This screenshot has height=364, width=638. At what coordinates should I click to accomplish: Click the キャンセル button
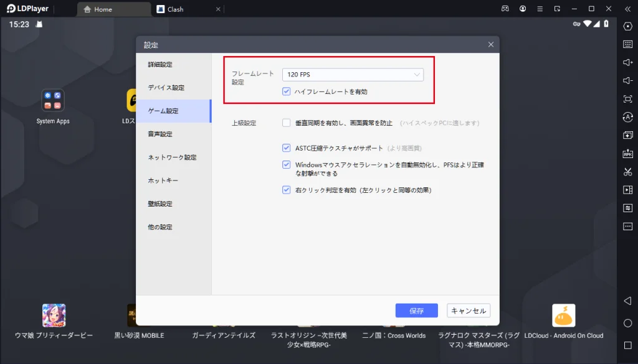point(469,310)
